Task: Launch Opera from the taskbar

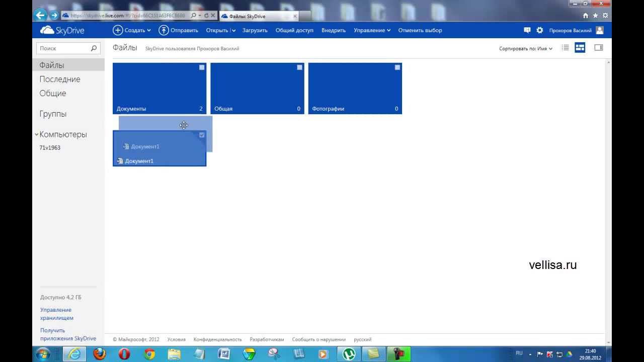Action: (x=124, y=354)
